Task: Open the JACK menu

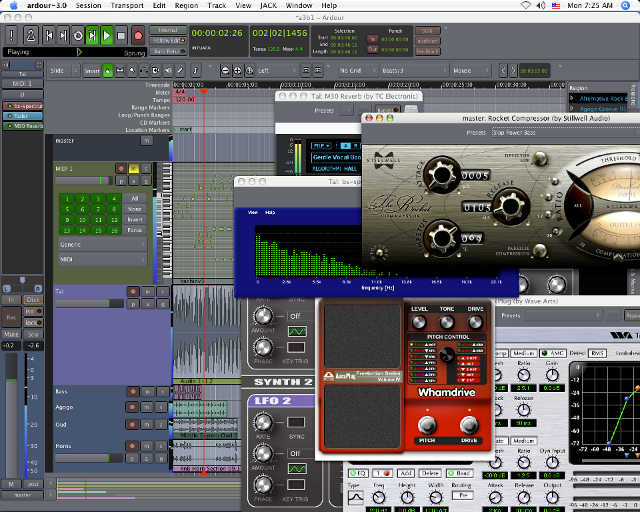Action: [268, 5]
